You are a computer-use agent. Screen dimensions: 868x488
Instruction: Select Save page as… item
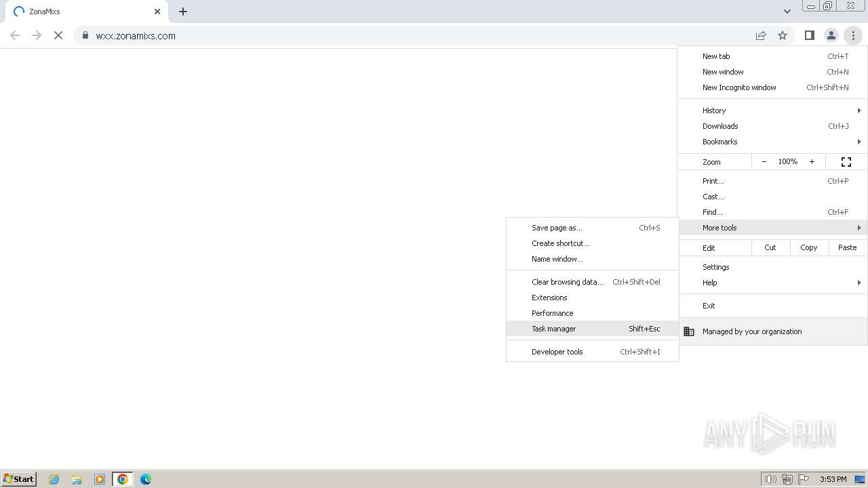tap(592, 228)
